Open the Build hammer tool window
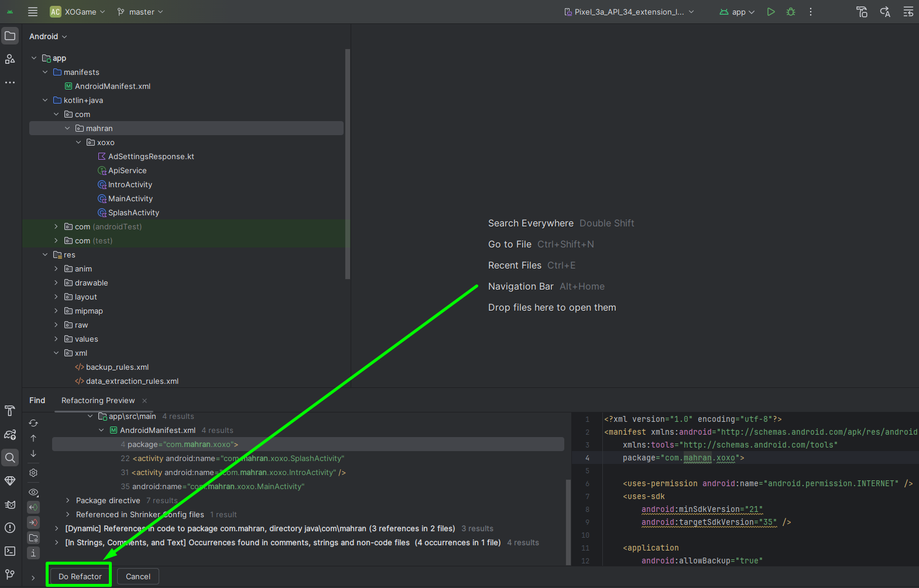Viewport: 919px width, 588px height. [x=10, y=411]
